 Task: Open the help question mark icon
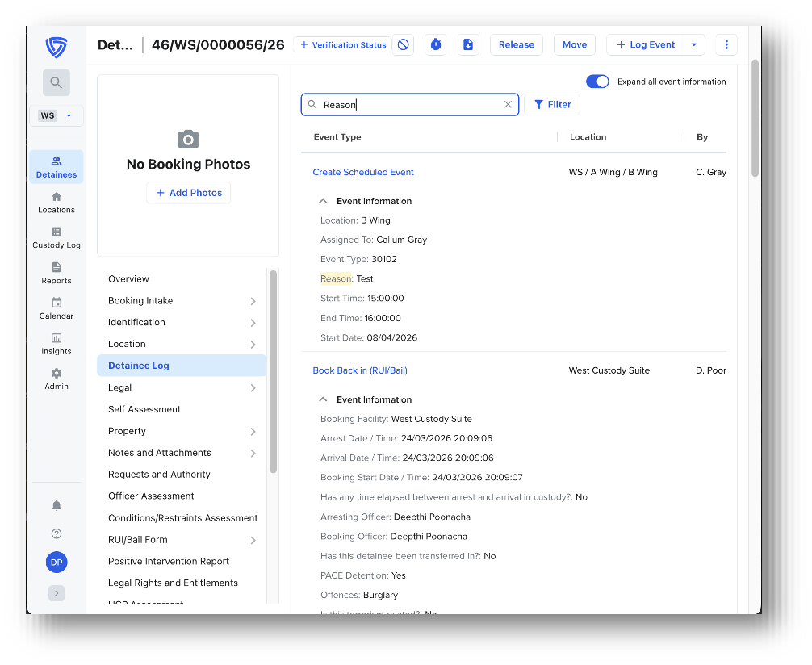point(57,534)
